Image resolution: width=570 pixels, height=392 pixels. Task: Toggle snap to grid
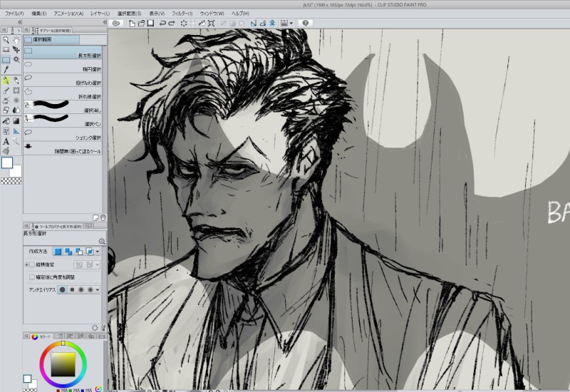click(272, 24)
